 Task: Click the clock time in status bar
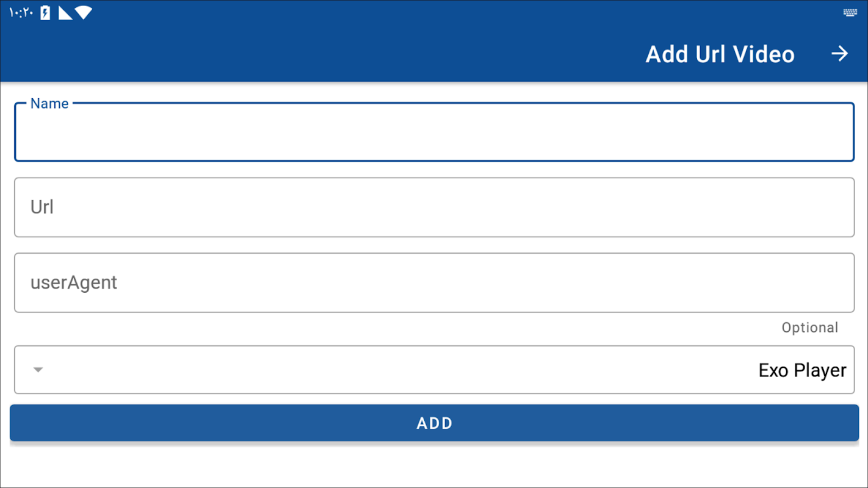pos(21,13)
